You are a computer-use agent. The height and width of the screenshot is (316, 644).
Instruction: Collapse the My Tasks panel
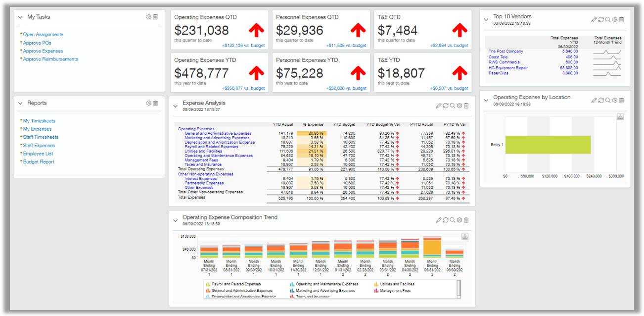(20, 17)
